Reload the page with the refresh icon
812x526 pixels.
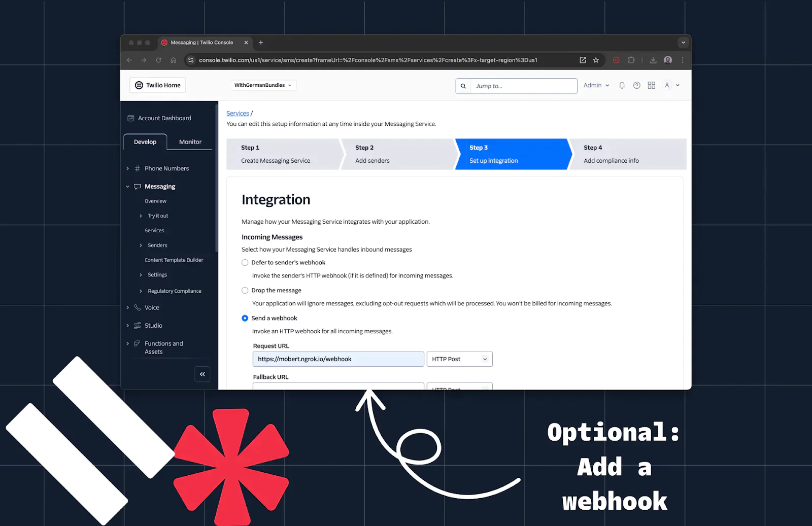coord(159,60)
